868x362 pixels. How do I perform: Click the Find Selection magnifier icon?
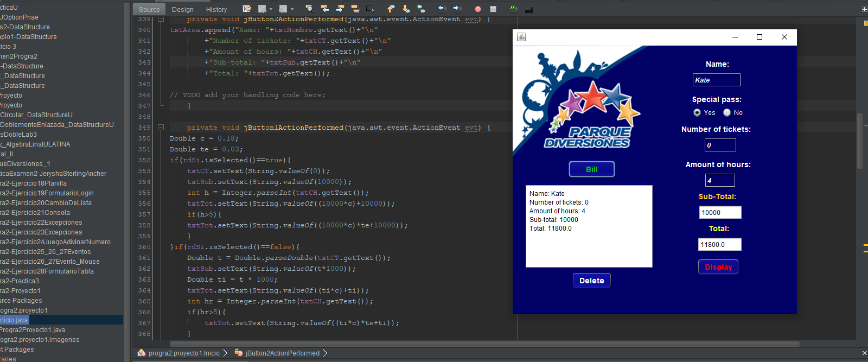pos(309,9)
